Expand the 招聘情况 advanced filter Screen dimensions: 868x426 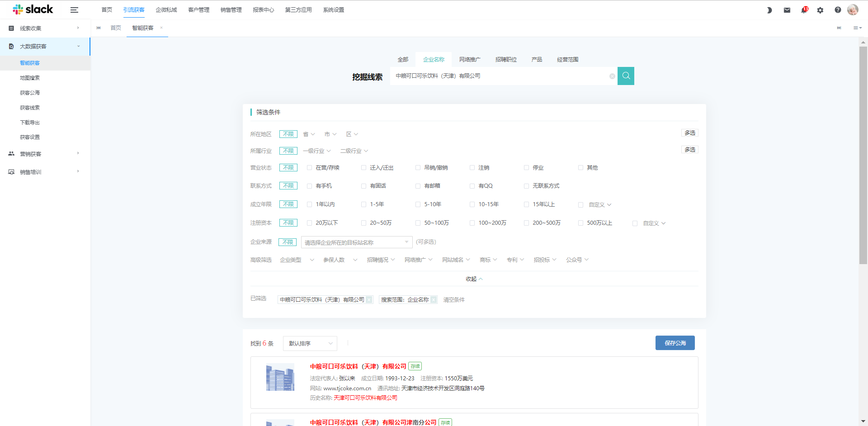[381, 260]
